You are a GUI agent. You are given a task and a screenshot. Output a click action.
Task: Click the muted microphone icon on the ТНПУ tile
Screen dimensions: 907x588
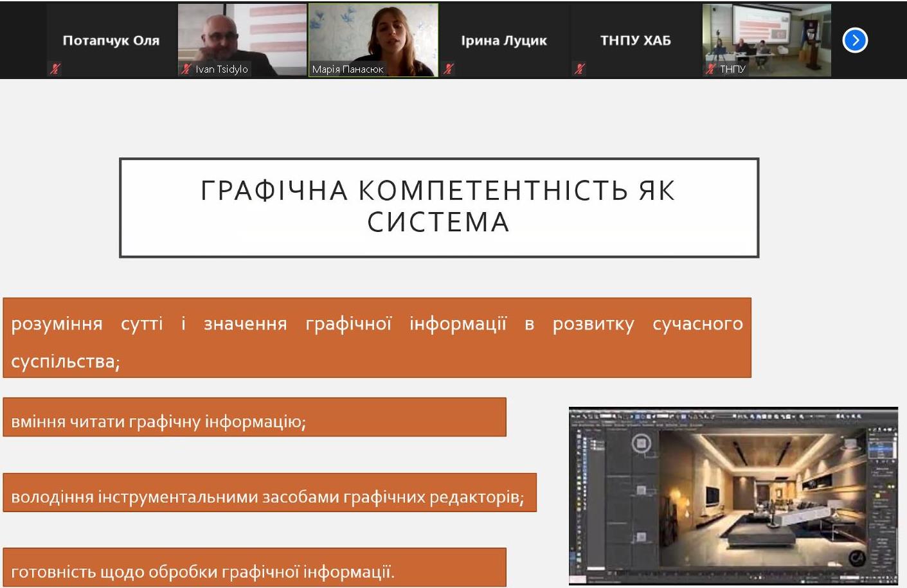coord(710,69)
